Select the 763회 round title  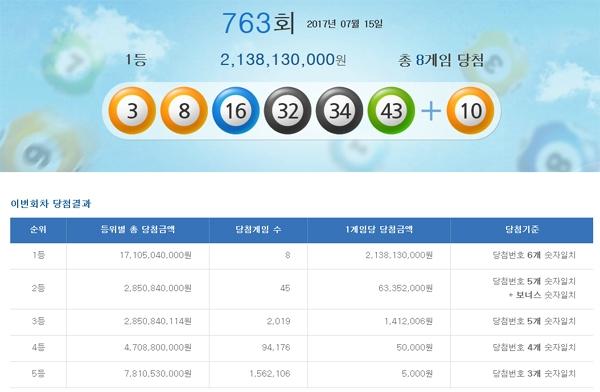[x=258, y=23]
